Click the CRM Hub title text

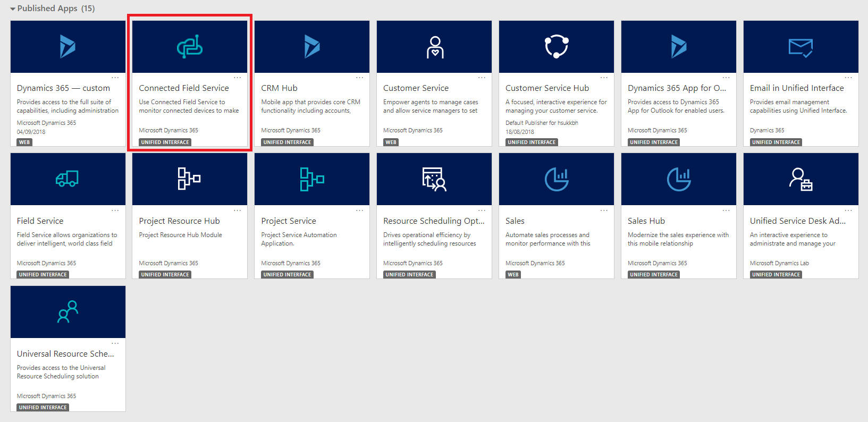point(279,88)
